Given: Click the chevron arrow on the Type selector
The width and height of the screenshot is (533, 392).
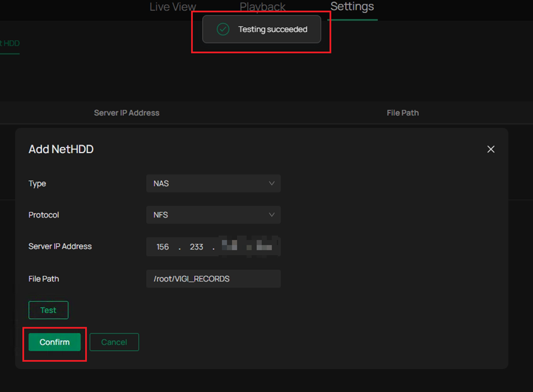Looking at the screenshot, I should pyautogui.click(x=271, y=183).
